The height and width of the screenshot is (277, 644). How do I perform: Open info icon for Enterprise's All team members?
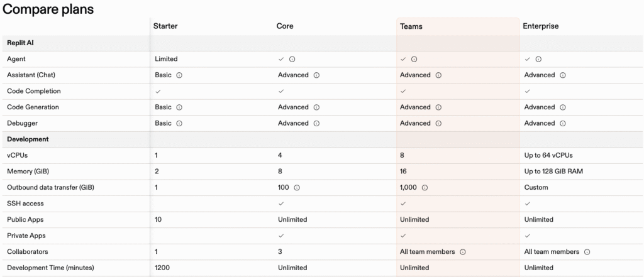(x=587, y=252)
